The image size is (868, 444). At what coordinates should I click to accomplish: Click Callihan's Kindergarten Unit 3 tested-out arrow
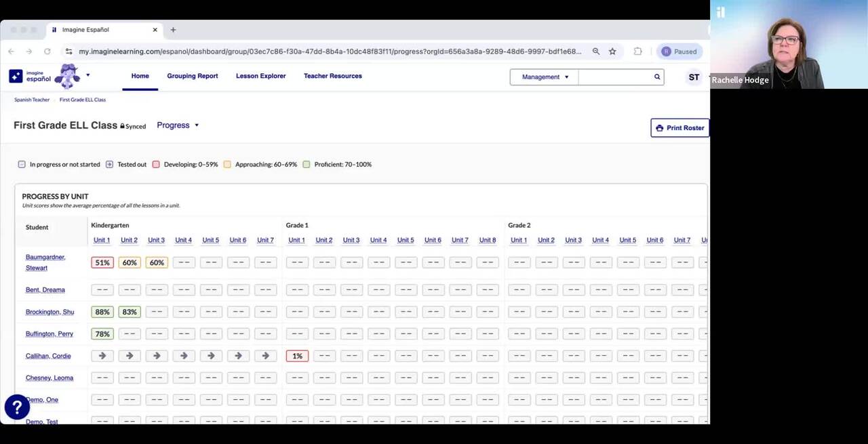point(157,356)
